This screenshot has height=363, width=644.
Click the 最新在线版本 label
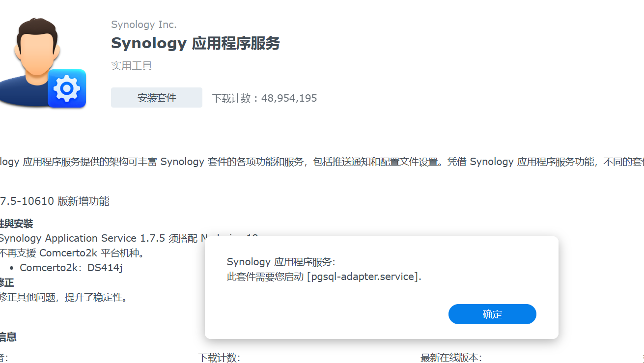coord(451,358)
